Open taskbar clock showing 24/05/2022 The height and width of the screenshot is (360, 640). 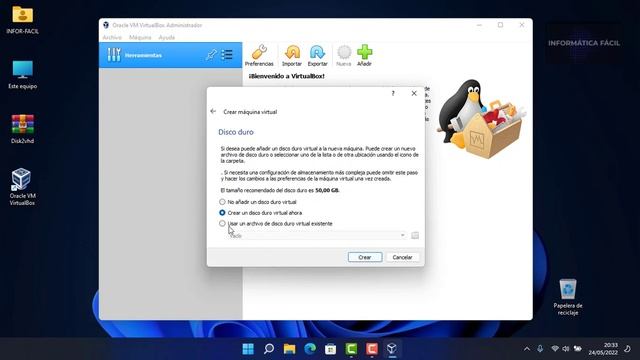click(x=603, y=349)
